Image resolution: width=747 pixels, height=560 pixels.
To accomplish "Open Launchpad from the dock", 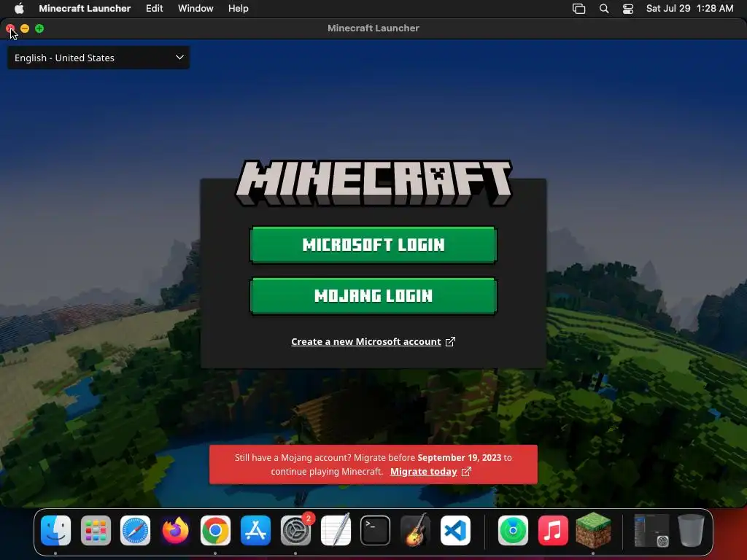I will point(96,530).
